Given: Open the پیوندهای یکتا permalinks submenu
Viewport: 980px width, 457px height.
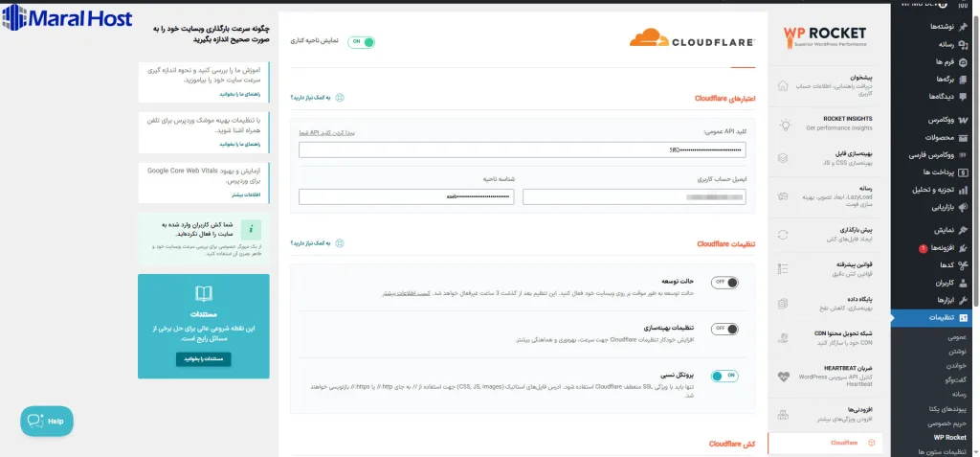Looking at the screenshot, I should (x=948, y=409).
